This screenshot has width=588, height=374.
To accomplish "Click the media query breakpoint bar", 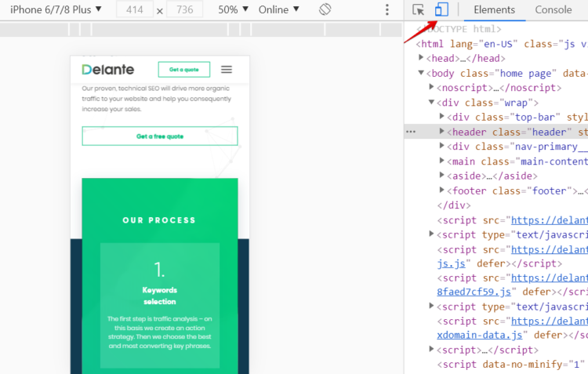I will click(201, 29).
